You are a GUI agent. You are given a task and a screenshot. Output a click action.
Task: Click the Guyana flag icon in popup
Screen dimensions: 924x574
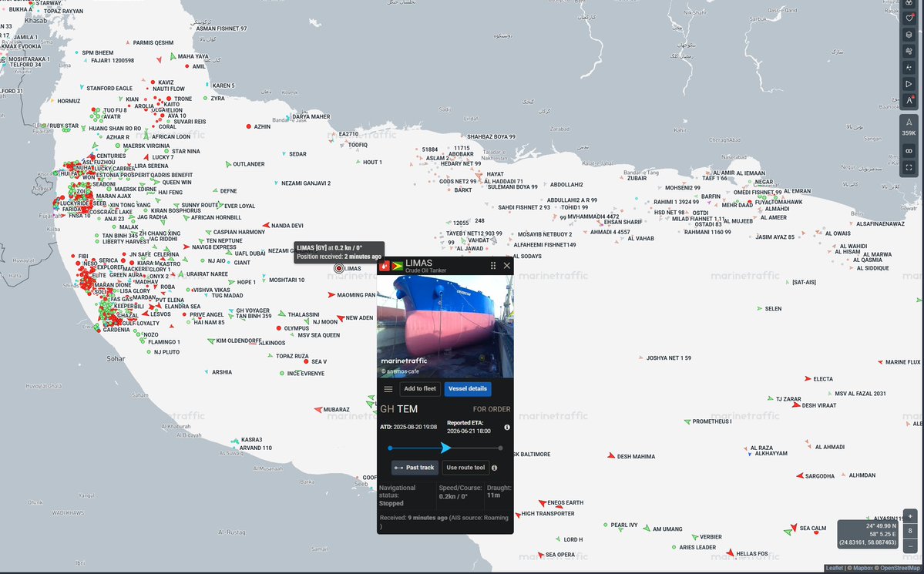click(x=398, y=266)
